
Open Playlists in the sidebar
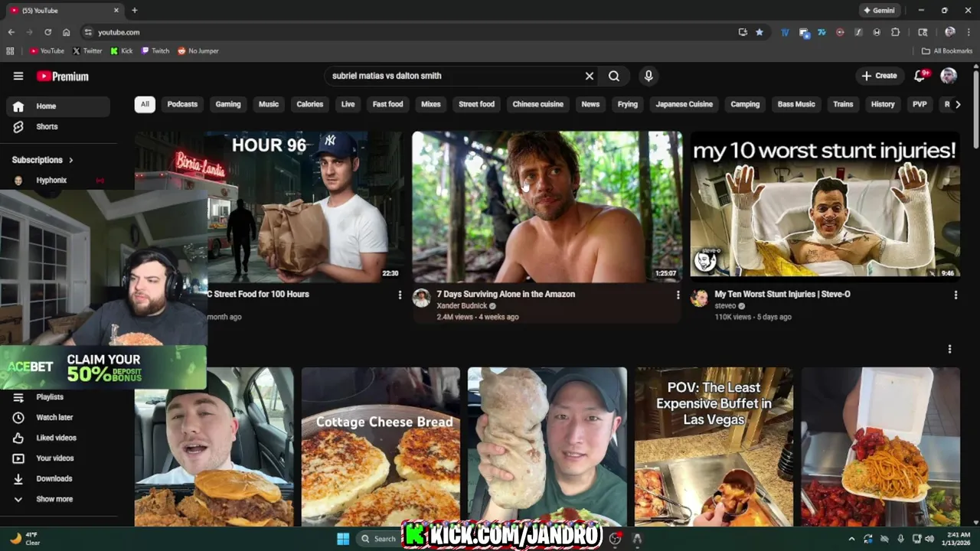click(58, 397)
